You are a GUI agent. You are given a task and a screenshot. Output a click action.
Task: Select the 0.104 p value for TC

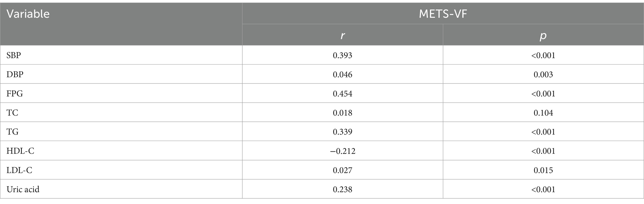543,113
